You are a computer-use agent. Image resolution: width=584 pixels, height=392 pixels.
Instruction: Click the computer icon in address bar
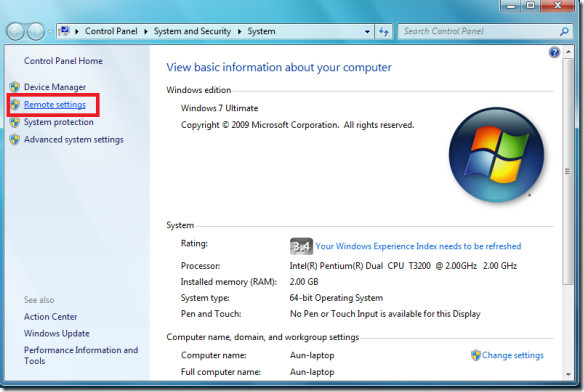pos(64,31)
